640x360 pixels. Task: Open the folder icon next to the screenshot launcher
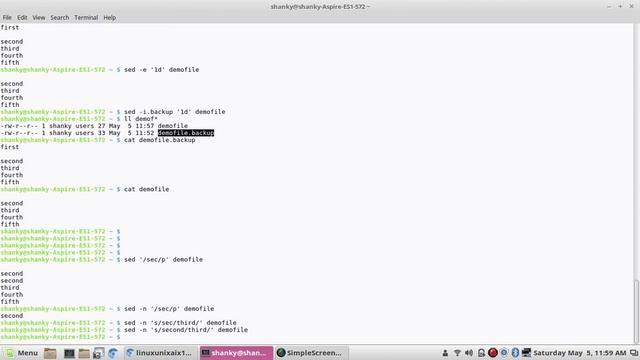coord(84,353)
